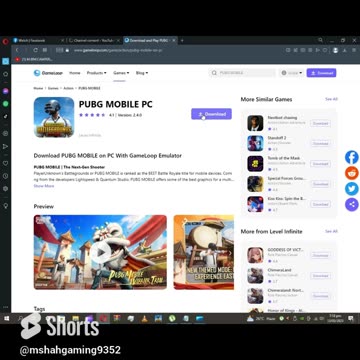Open the GODDESS OF VICTORY game icon
This screenshot has height=360, width=360.
pyautogui.click(x=255, y=255)
